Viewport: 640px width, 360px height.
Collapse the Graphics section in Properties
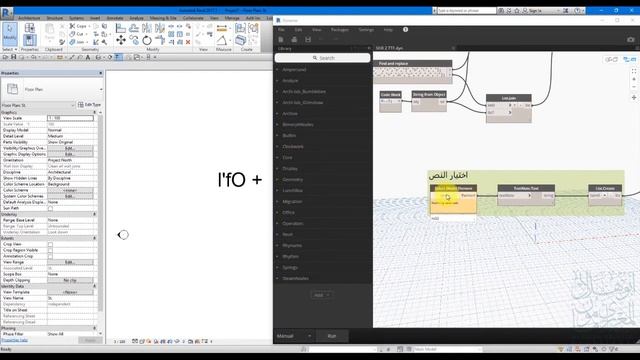[x=94, y=112]
